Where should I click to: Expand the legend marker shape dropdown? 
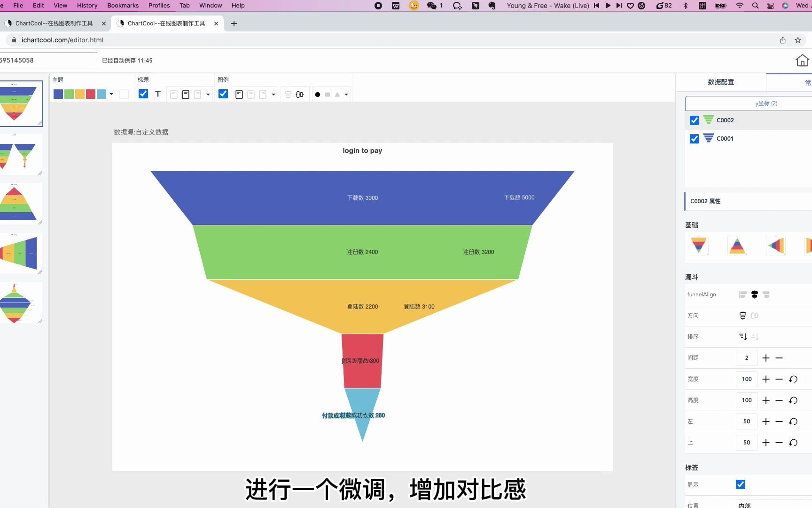[346, 95]
